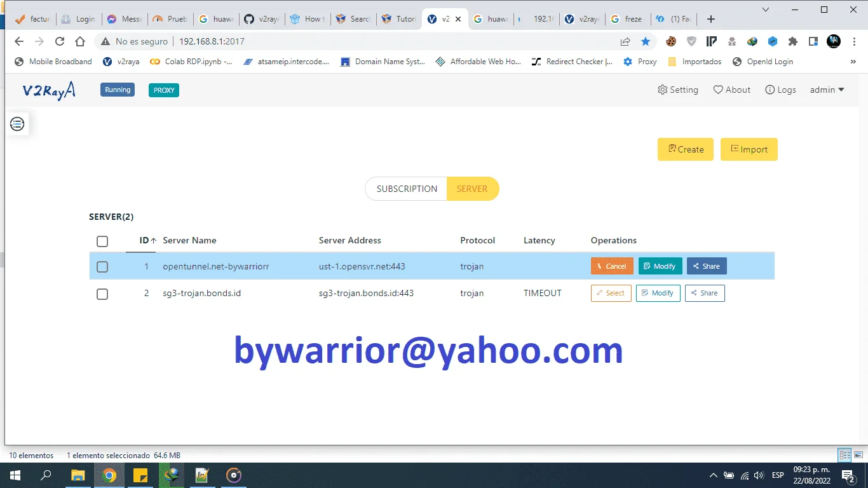
Task: Open About with the heart icon
Action: coord(731,90)
